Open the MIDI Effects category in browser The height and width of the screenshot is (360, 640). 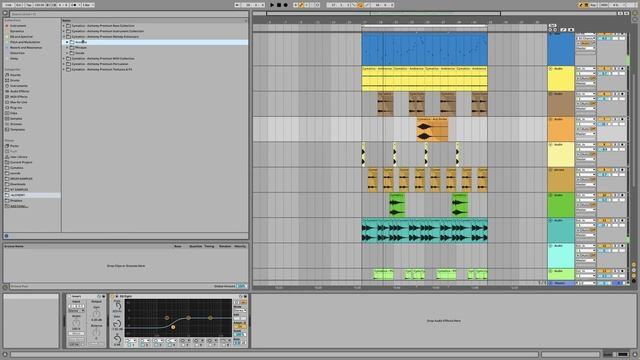(19, 97)
